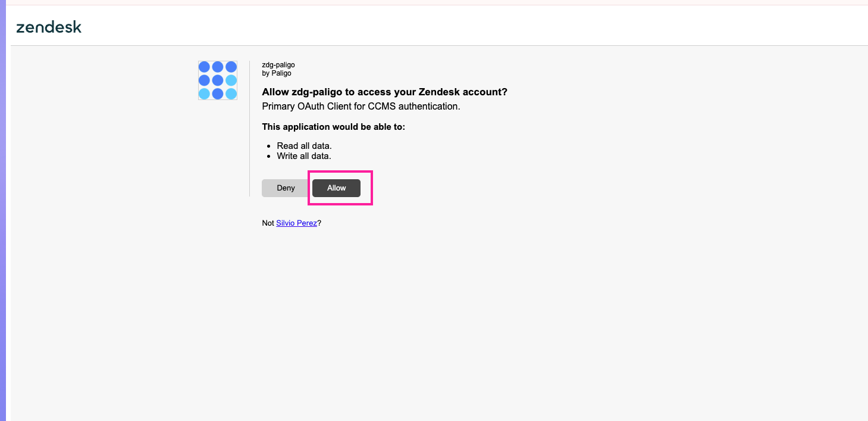Screen dimensions: 868x421
Task: Click the Deny button
Action: point(285,188)
